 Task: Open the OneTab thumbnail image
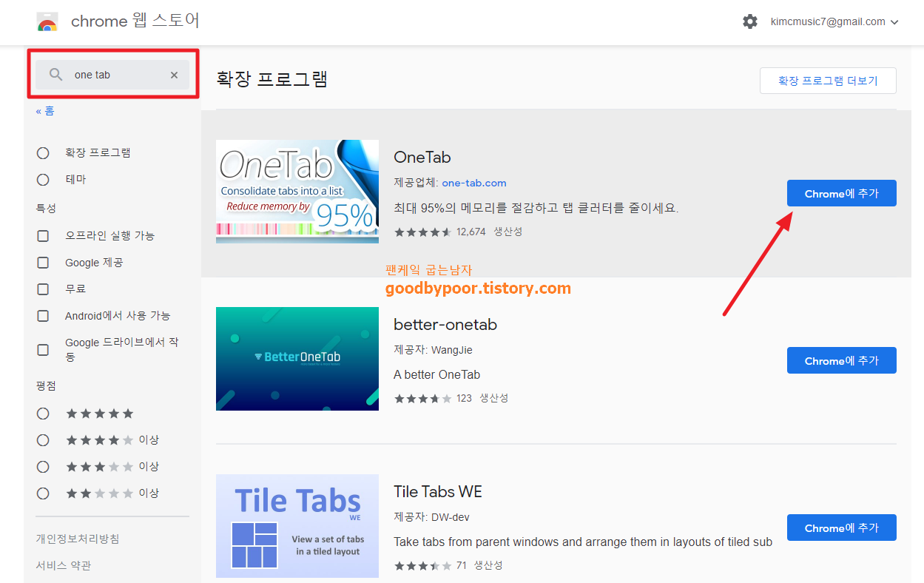pyautogui.click(x=297, y=192)
